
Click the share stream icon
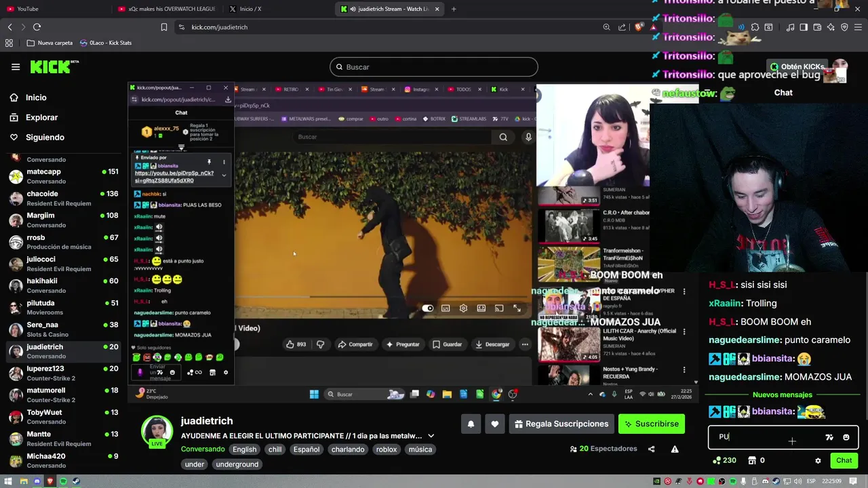652,449
